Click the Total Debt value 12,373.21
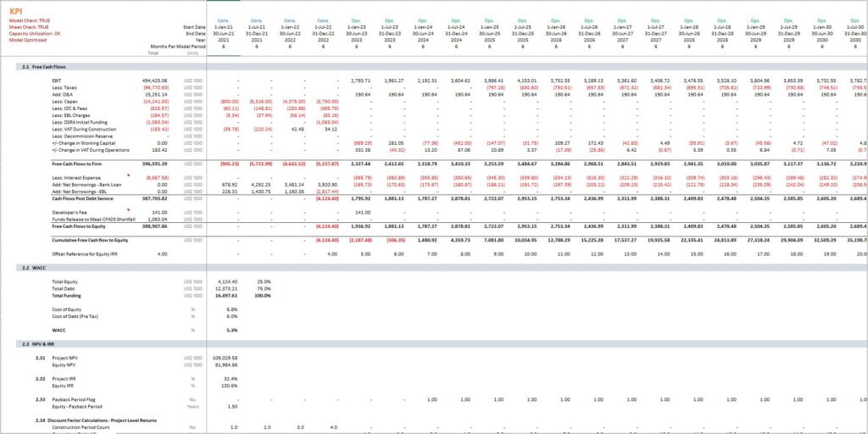This screenshot has height=434, width=868. 225,288
